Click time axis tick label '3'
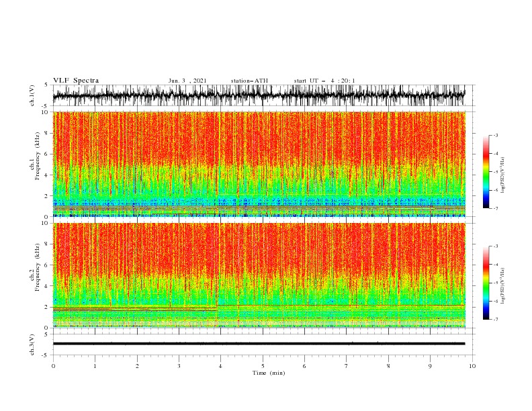Viewport: 532px width, 411px height. coord(179,366)
